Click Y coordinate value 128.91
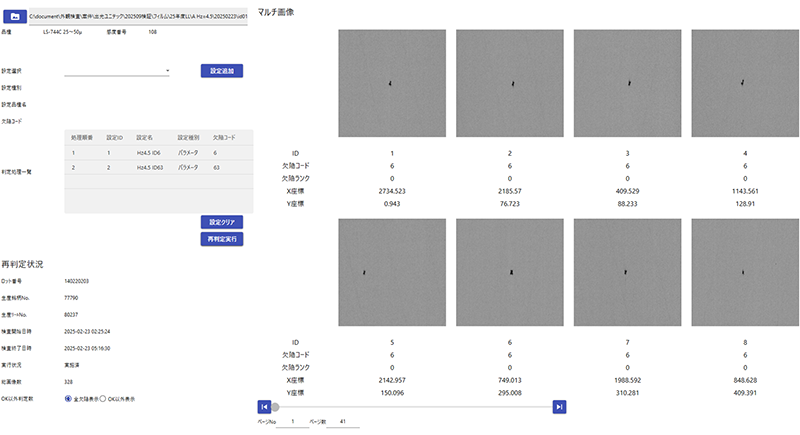 [x=745, y=204]
